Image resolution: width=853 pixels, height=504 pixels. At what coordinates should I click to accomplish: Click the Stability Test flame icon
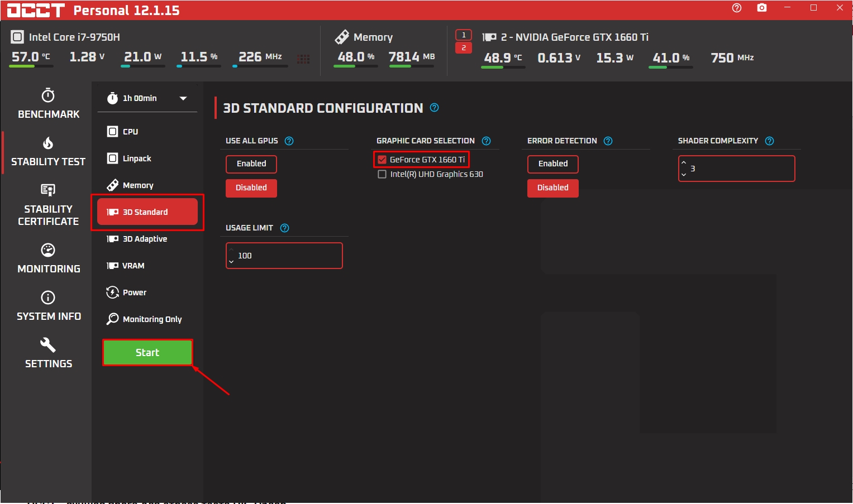[48, 143]
